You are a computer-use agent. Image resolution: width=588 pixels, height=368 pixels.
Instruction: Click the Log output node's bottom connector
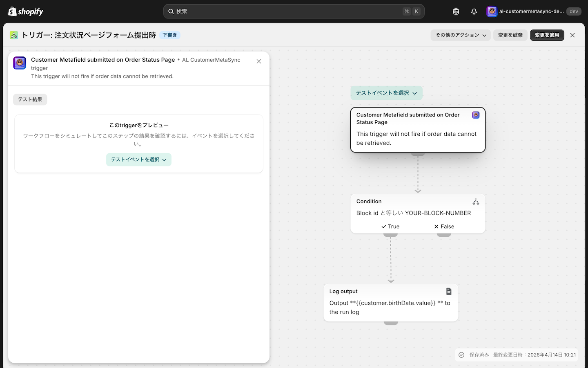[391, 323]
